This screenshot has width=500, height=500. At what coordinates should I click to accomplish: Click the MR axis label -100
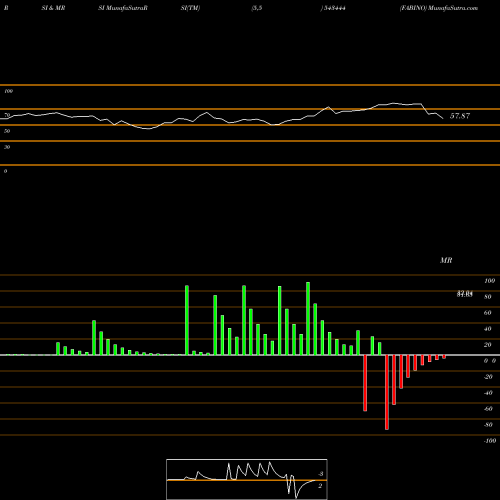point(490,441)
